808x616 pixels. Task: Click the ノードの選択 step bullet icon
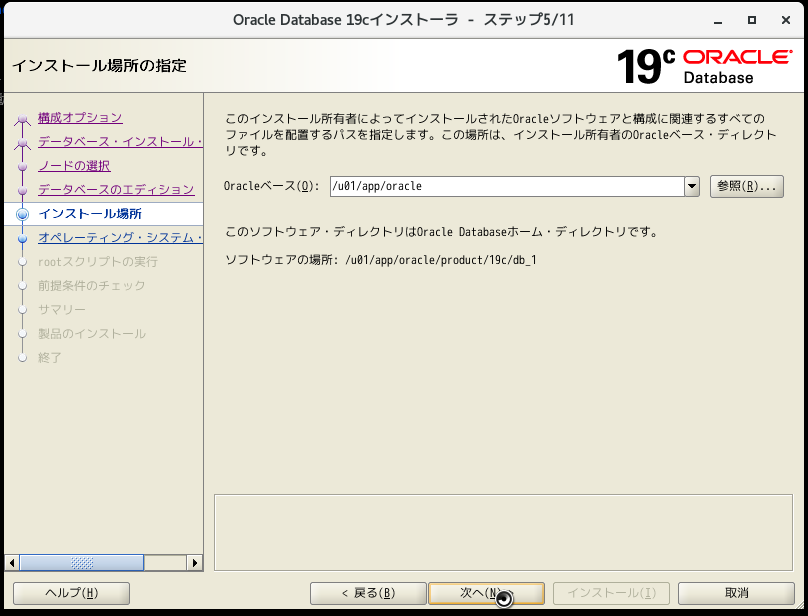(22, 167)
